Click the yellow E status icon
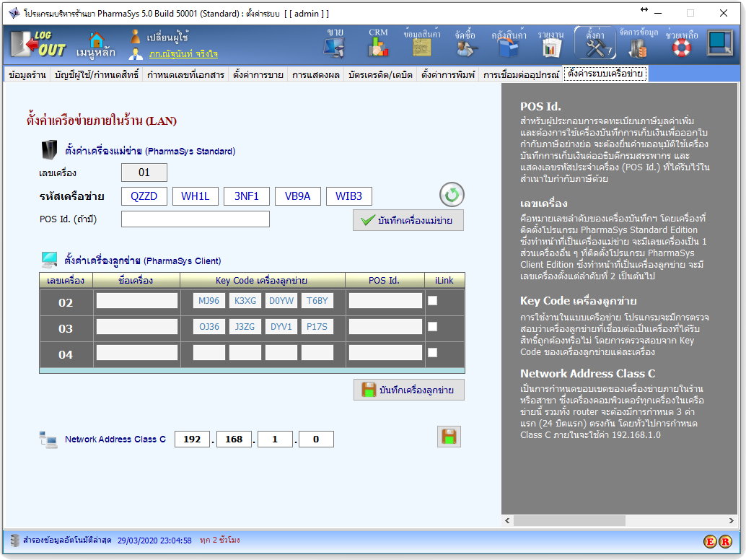 (710, 541)
